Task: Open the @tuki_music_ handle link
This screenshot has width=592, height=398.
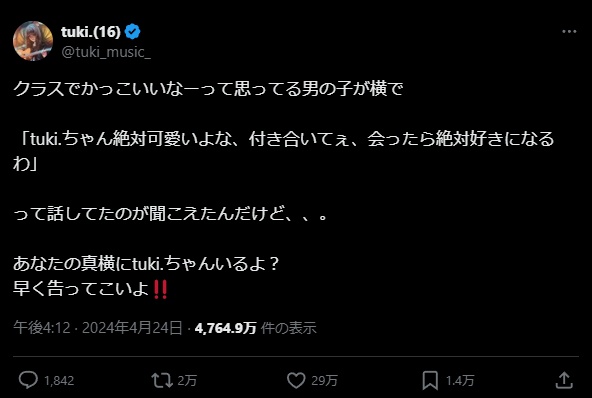Action: point(106,52)
